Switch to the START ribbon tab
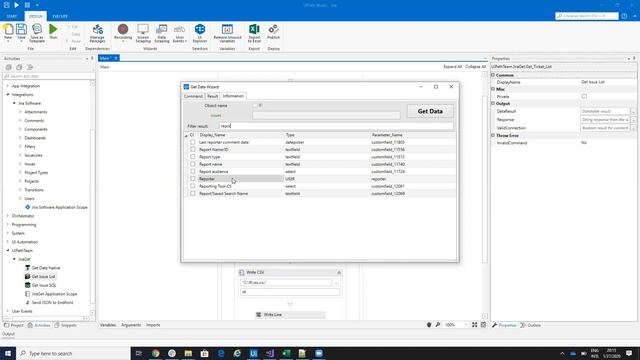The width and height of the screenshot is (640, 360). [12, 16]
